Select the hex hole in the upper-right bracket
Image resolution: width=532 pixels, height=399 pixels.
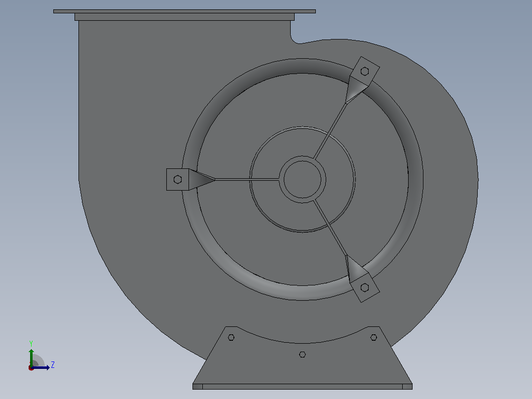(x=365, y=71)
